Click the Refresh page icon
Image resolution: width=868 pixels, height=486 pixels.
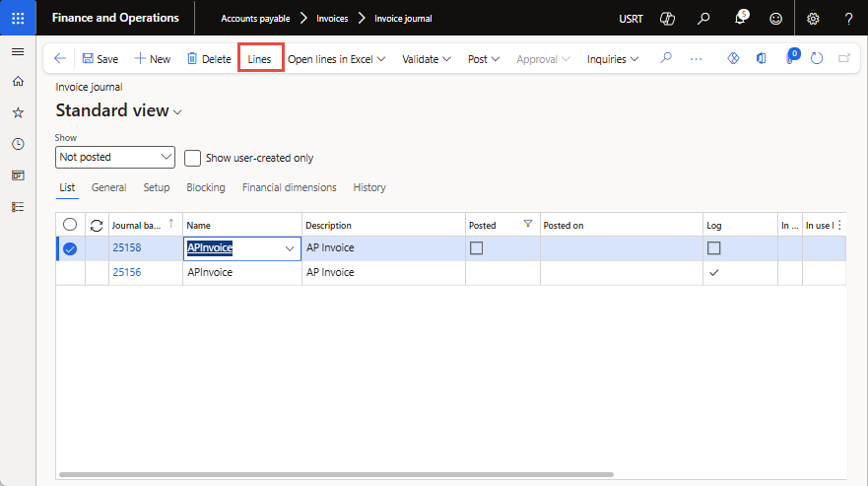(817, 59)
